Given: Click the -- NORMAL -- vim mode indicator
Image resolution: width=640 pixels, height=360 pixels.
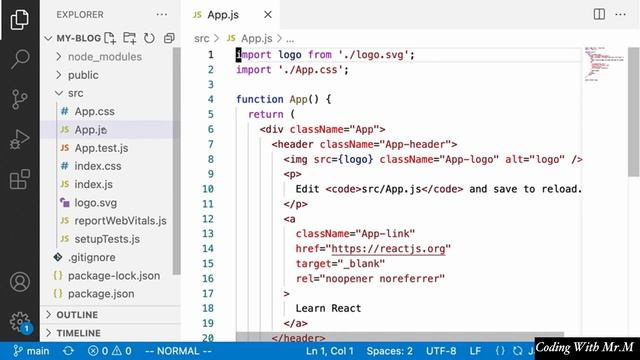Looking at the screenshot, I should click(x=178, y=351).
